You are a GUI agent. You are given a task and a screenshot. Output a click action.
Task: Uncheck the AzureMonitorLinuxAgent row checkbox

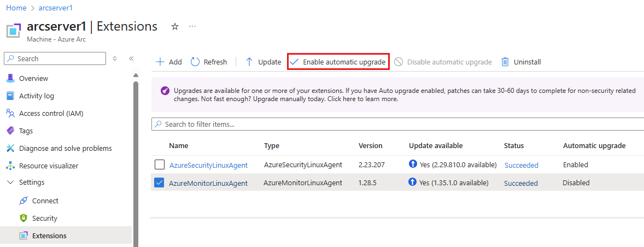tap(160, 183)
